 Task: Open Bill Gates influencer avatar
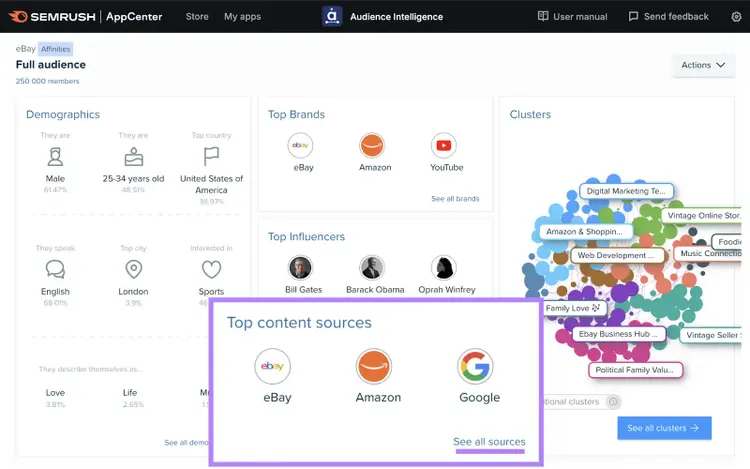tap(300, 268)
